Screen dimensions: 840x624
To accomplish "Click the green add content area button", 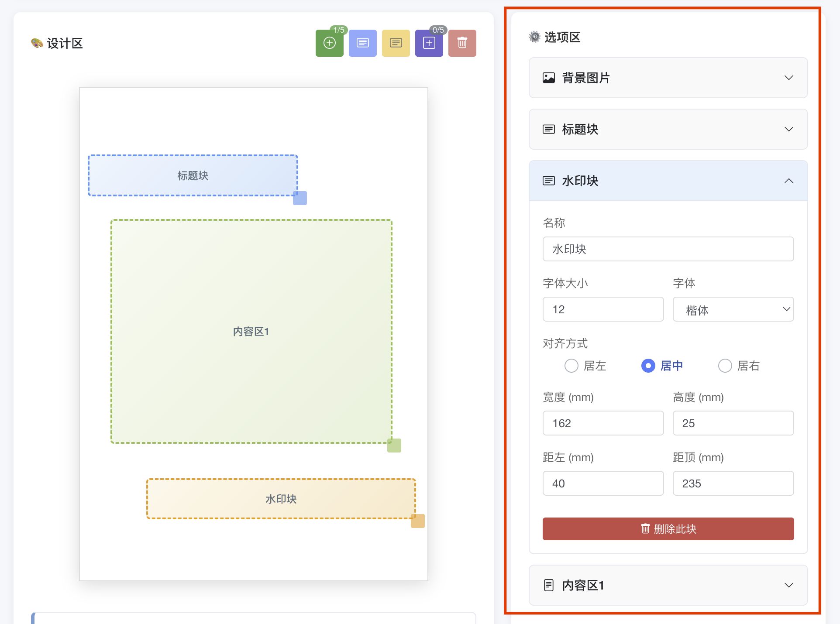I will coord(329,43).
